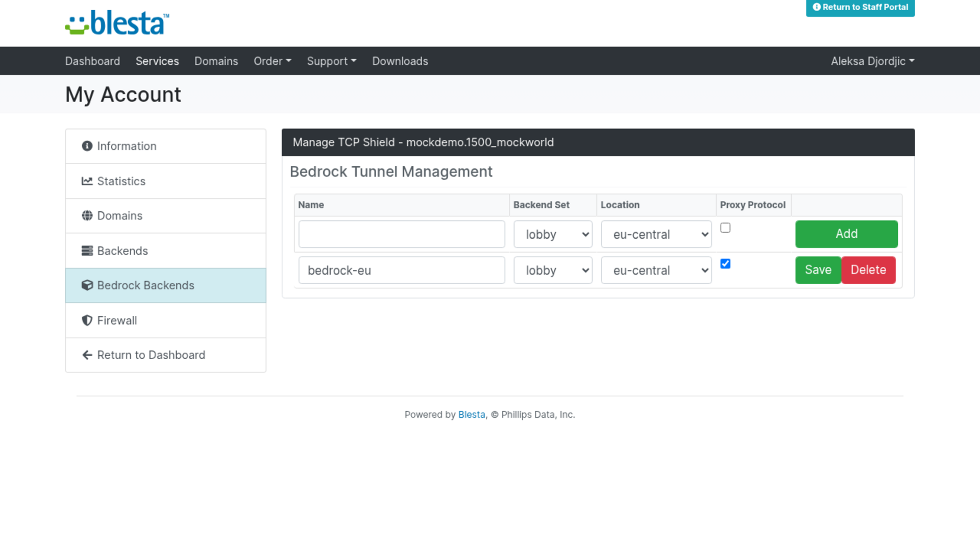The width and height of the screenshot is (980, 551).
Task: Uncheck Proxy Protocol for bedrock-eu
Action: click(725, 264)
